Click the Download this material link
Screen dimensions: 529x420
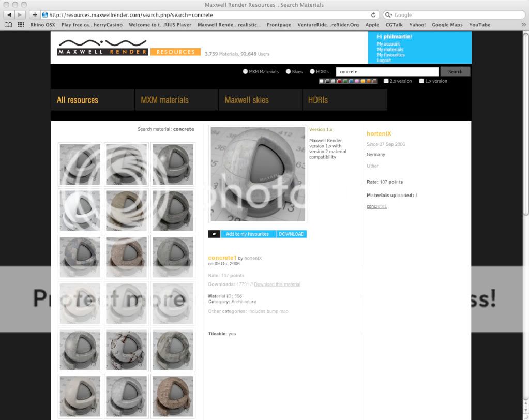coord(277,284)
